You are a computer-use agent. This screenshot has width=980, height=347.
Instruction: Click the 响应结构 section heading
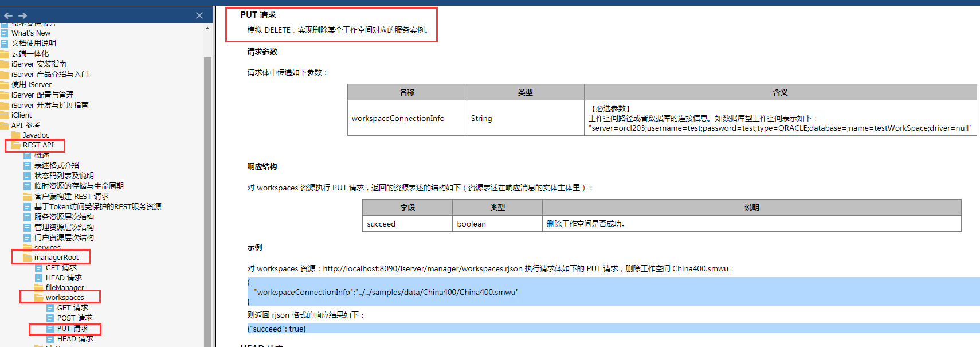(x=262, y=166)
